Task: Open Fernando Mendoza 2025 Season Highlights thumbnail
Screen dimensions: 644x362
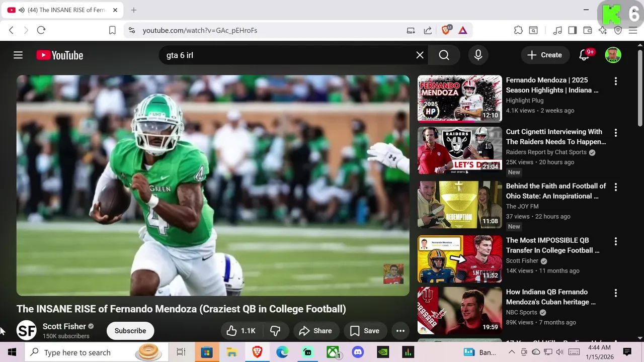Action: tap(460, 99)
